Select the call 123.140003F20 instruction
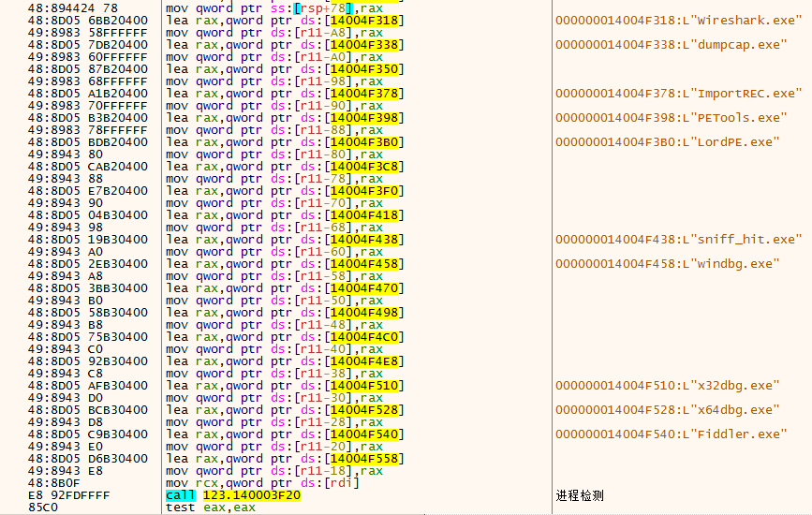The width and height of the screenshot is (812, 515). coord(233,495)
